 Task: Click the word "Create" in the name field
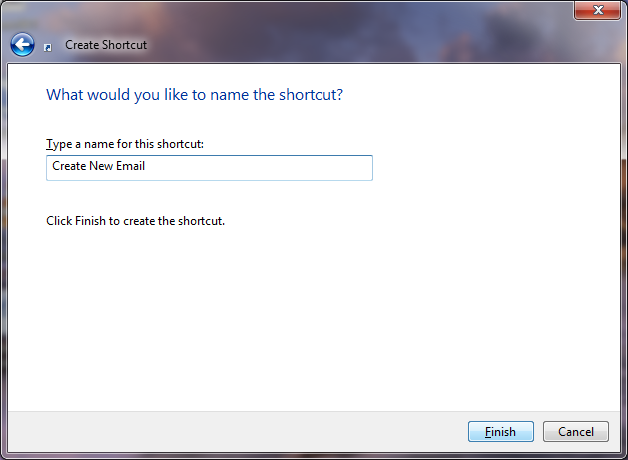69,167
